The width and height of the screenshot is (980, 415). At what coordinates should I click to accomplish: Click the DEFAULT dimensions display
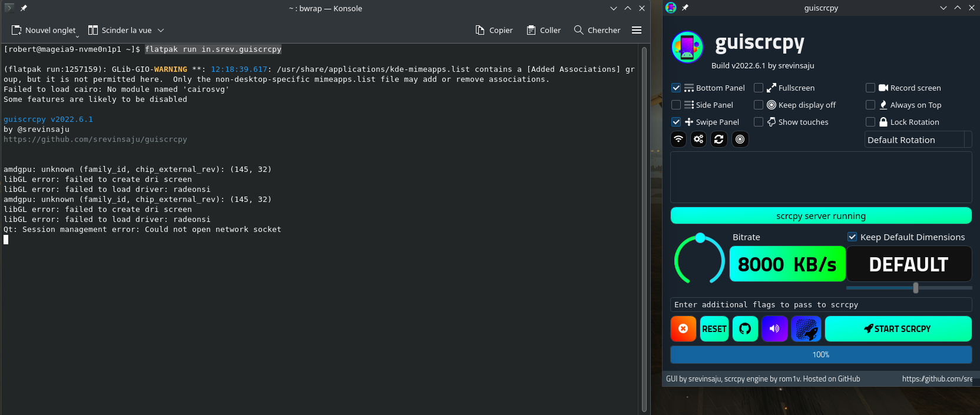coord(909,264)
